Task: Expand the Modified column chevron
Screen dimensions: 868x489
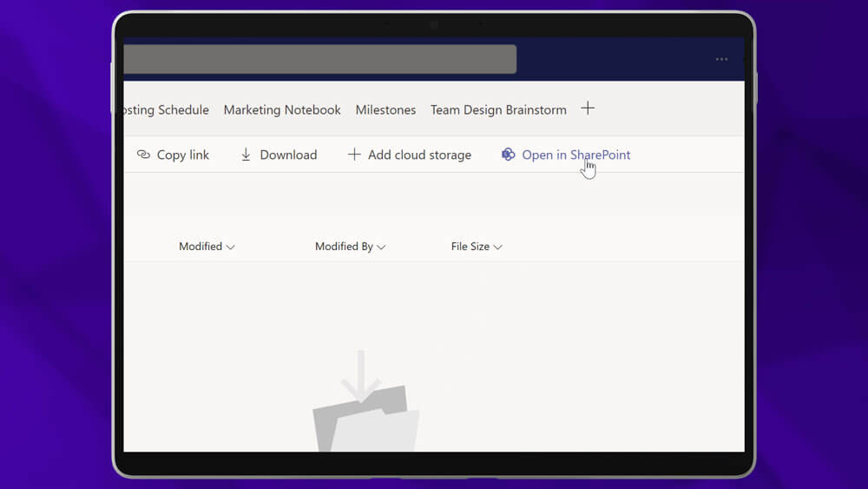Action: tap(231, 247)
